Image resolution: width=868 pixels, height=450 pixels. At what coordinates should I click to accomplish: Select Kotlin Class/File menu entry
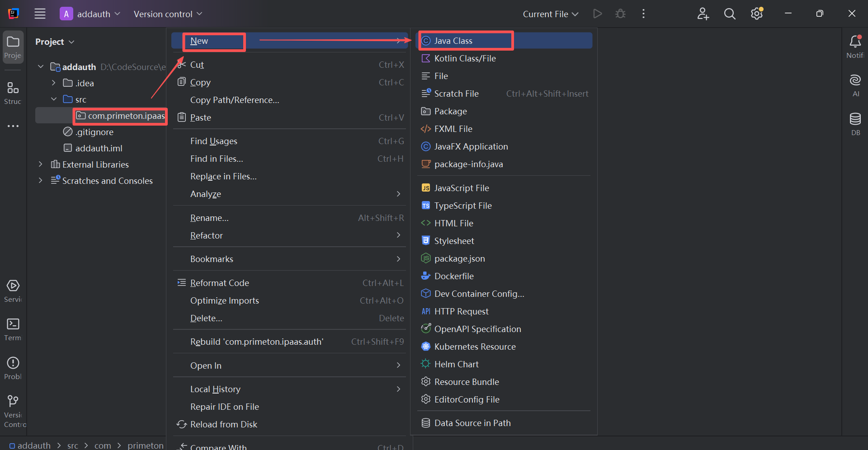(465, 58)
